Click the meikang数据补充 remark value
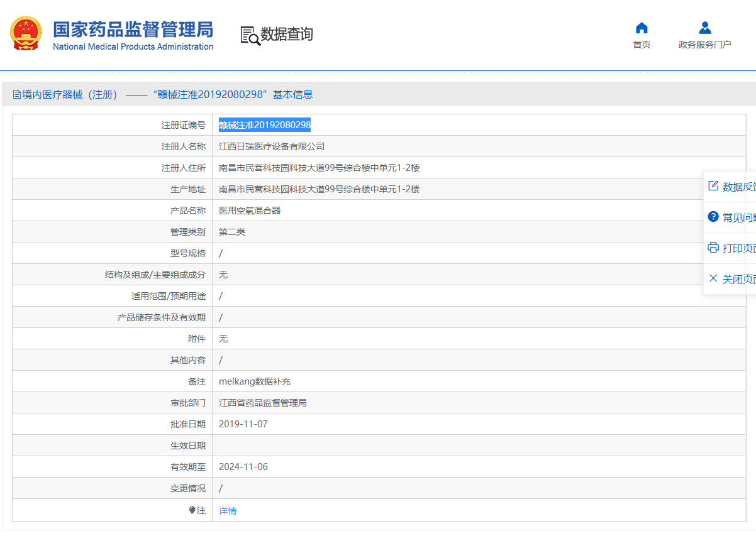The width and height of the screenshot is (756, 536). click(x=255, y=381)
